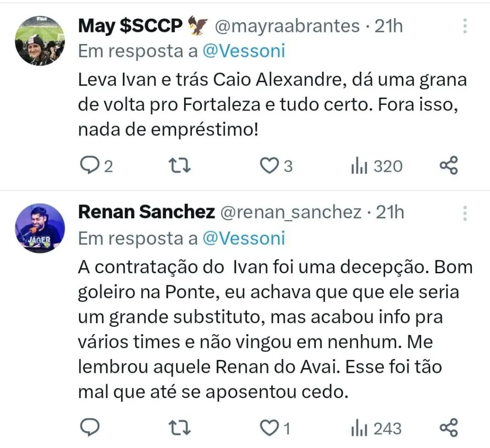
Task: Share May $SCCP's tweet
Action: pyautogui.click(x=449, y=166)
